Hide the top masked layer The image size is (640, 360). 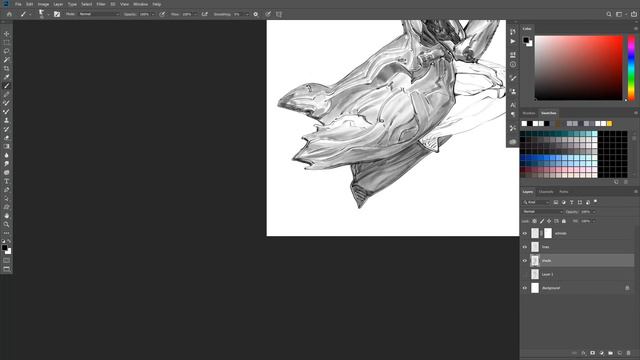point(525,233)
